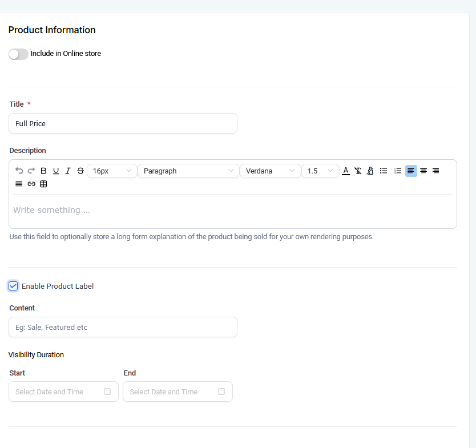Screen dimensions: 476x448
Task: Toggle bold formatting in the editor
Action: click(43, 171)
